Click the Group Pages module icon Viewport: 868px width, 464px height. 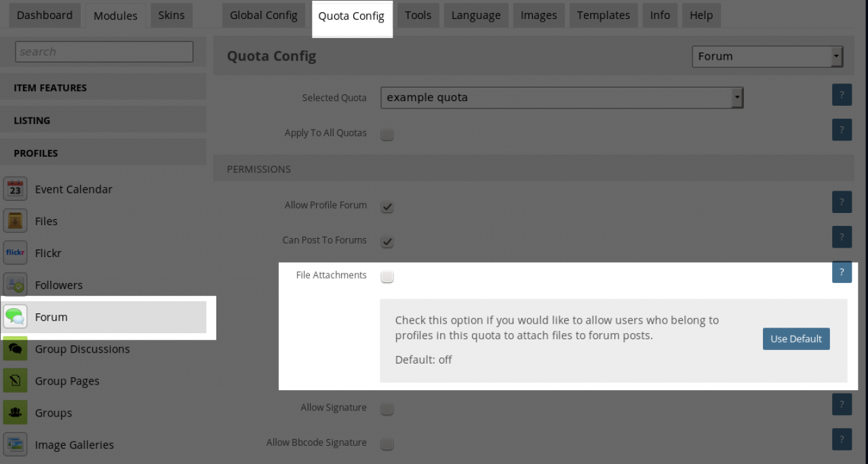click(x=16, y=381)
